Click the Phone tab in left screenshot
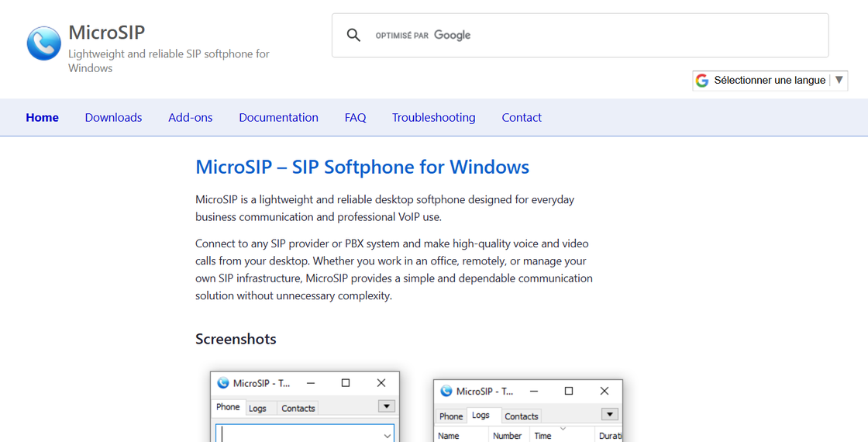868x442 pixels. pyautogui.click(x=228, y=407)
